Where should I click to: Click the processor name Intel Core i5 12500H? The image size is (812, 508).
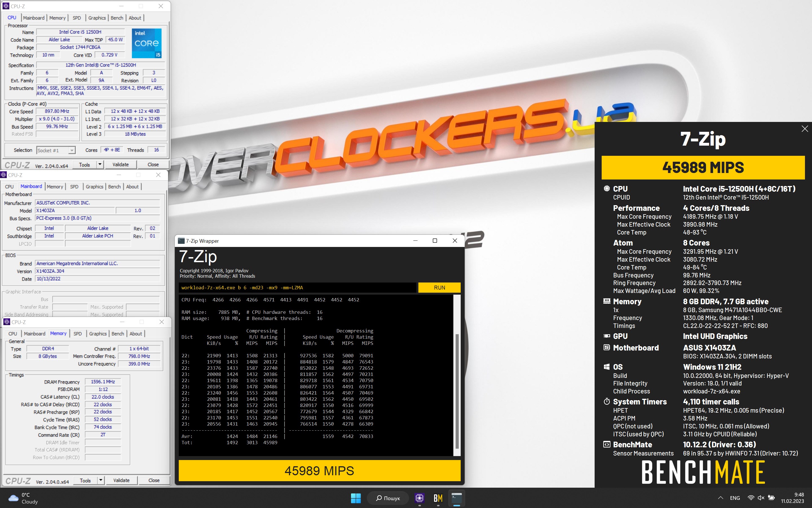pyautogui.click(x=80, y=32)
